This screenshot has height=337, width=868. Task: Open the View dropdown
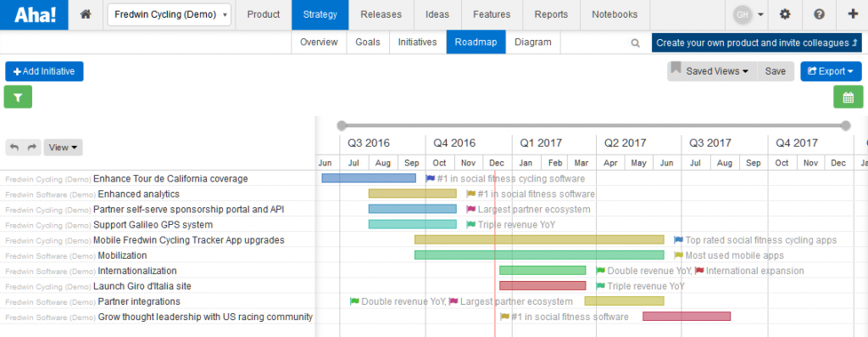tap(63, 148)
